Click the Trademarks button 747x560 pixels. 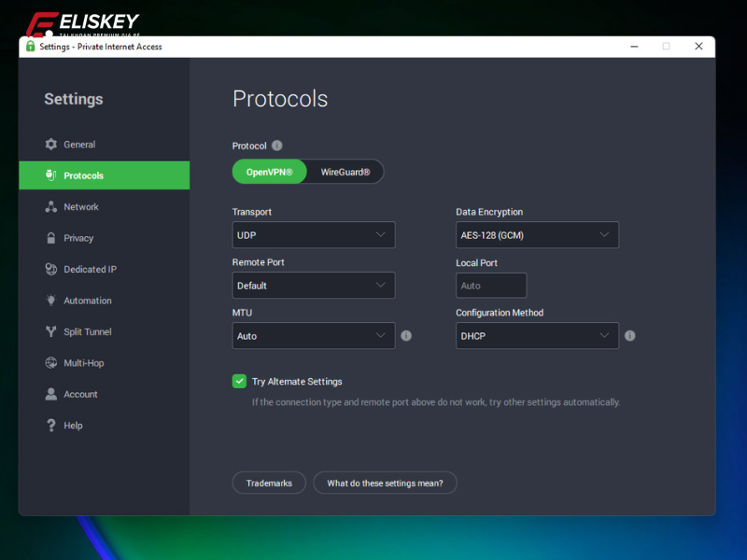point(269,483)
